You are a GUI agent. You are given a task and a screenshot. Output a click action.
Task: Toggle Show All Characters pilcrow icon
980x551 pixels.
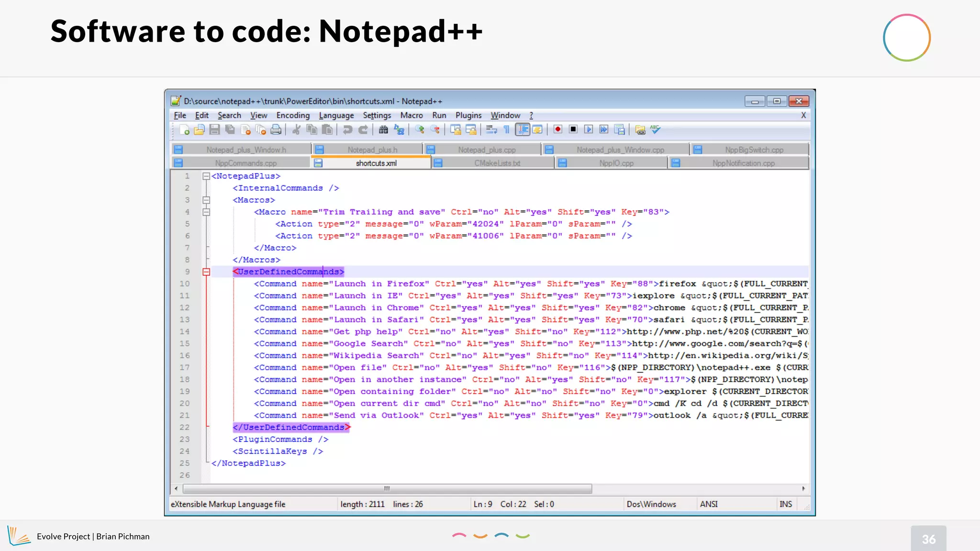507,130
